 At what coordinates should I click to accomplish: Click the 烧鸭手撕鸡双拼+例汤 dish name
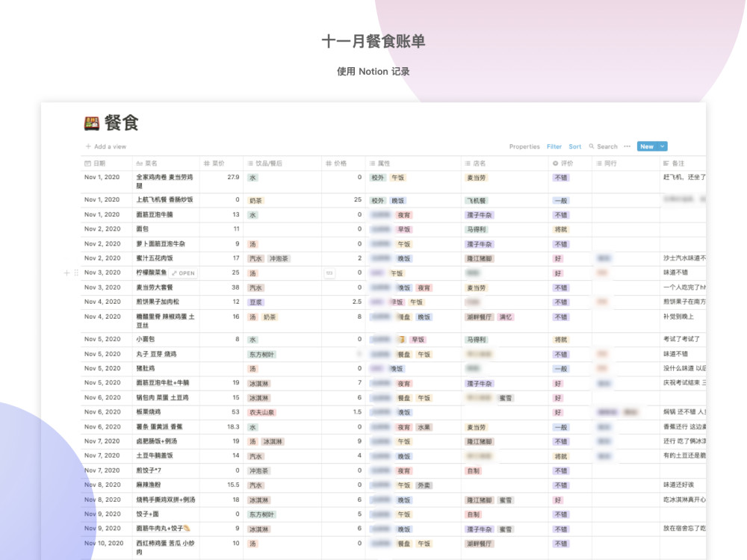[166, 500]
